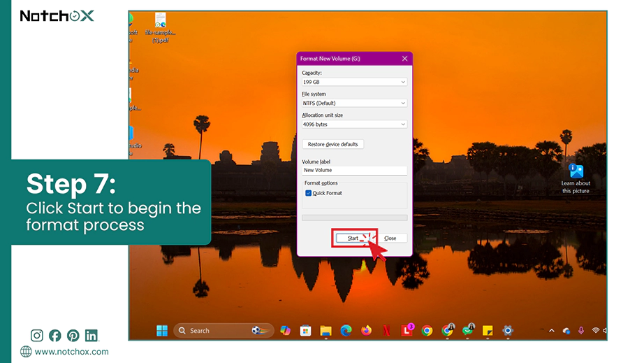Screen dimensions: 644x363
Task: Open the red L app with badge
Action: tap(407, 329)
